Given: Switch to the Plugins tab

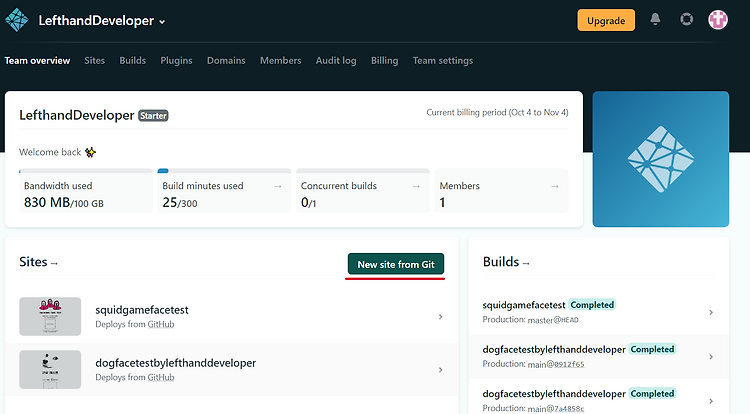Looking at the screenshot, I should point(176,61).
